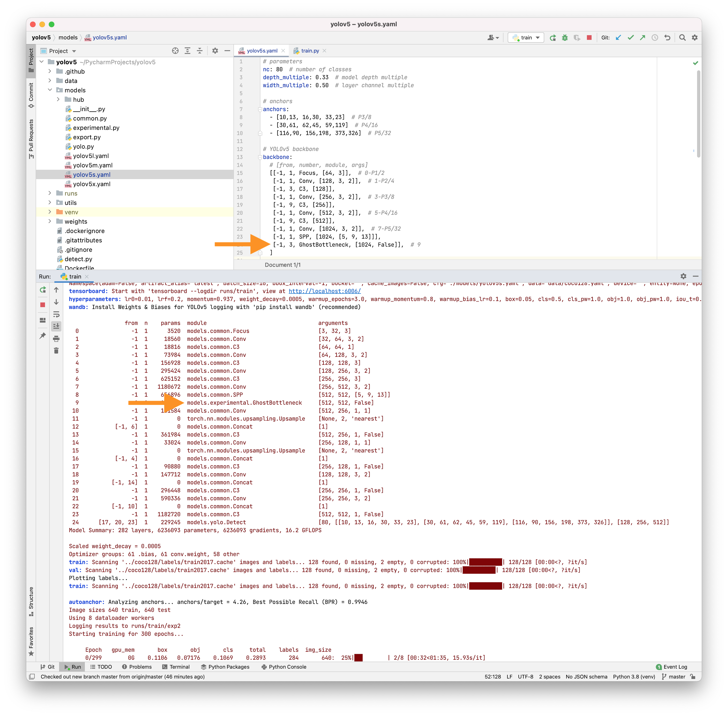Start debugging the train configuration

pyautogui.click(x=565, y=38)
